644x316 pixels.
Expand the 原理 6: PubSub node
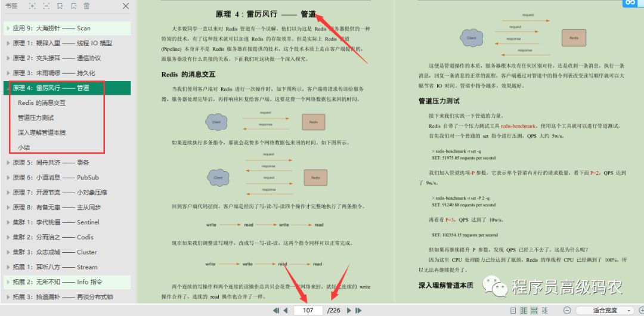coord(8,178)
